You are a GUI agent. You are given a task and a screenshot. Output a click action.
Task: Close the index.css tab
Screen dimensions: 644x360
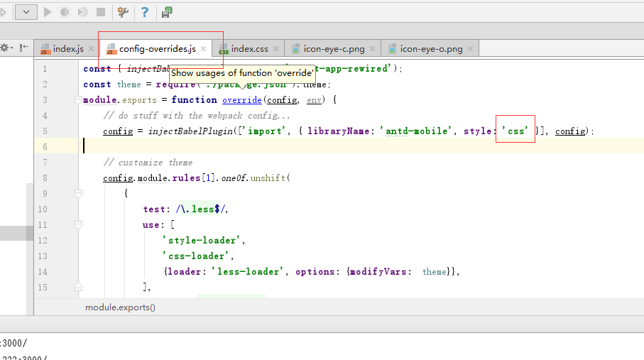coord(275,48)
